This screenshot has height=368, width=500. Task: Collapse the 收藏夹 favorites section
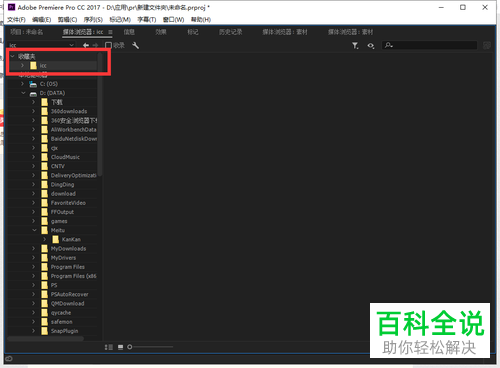coord(13,56)
